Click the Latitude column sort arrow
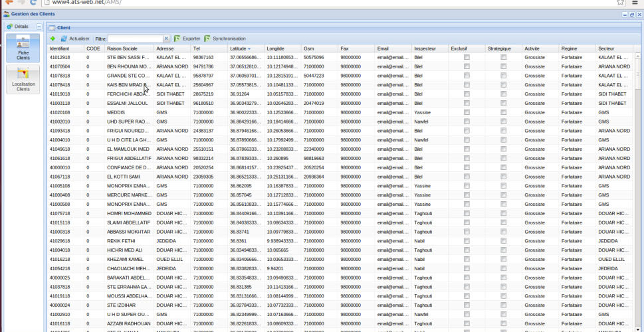This screenshot has width=644, height=332. (x=249, y=48)
